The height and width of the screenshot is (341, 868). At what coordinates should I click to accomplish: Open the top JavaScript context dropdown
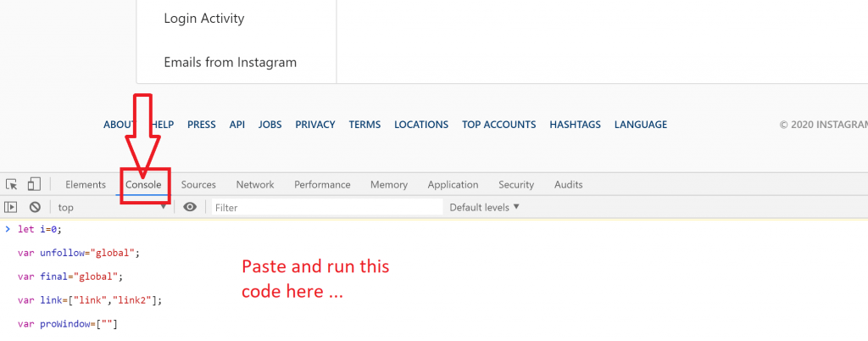pos(113,208)
